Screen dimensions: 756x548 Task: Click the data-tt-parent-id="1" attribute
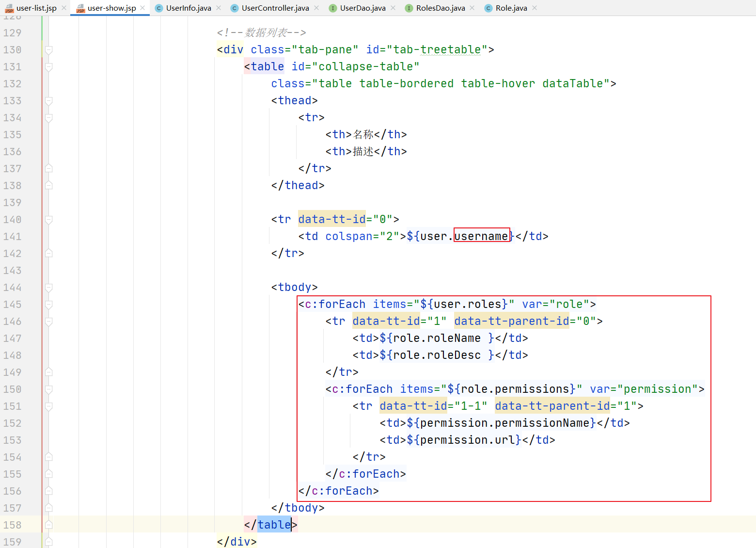tap(566, 406)
